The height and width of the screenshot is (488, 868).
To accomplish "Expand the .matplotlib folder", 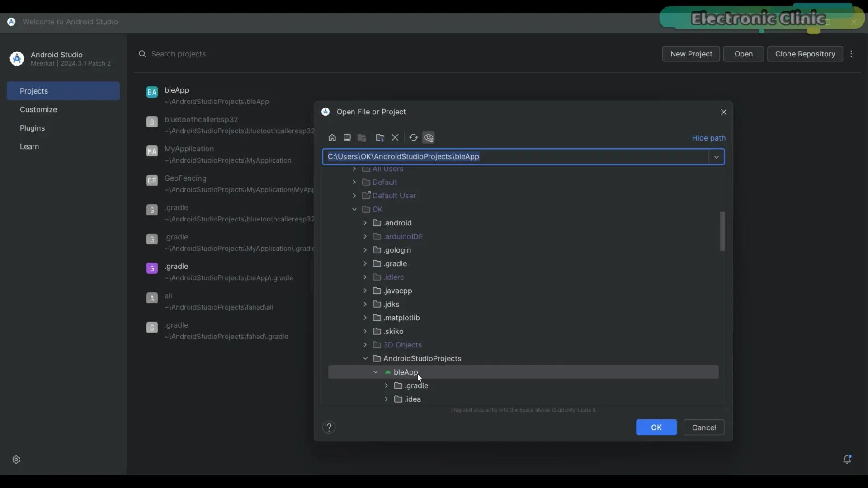I will 365,318.
